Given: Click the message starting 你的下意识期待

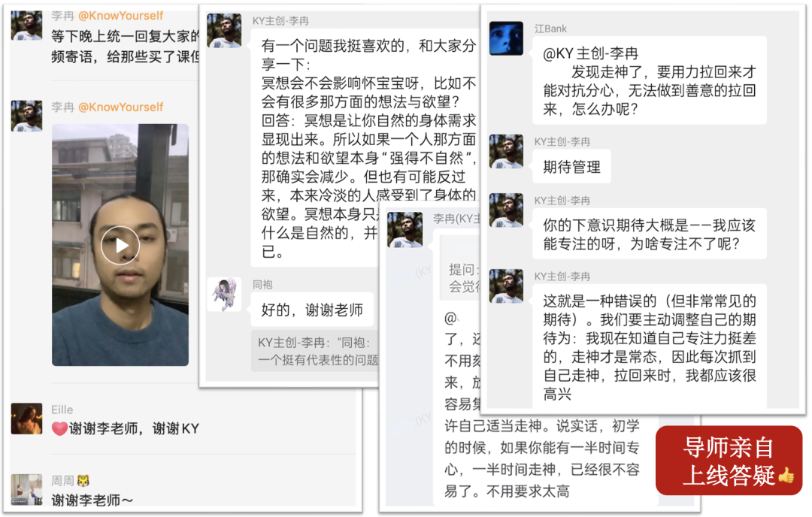Looking at the screenshot, I should tap(650, 234).
